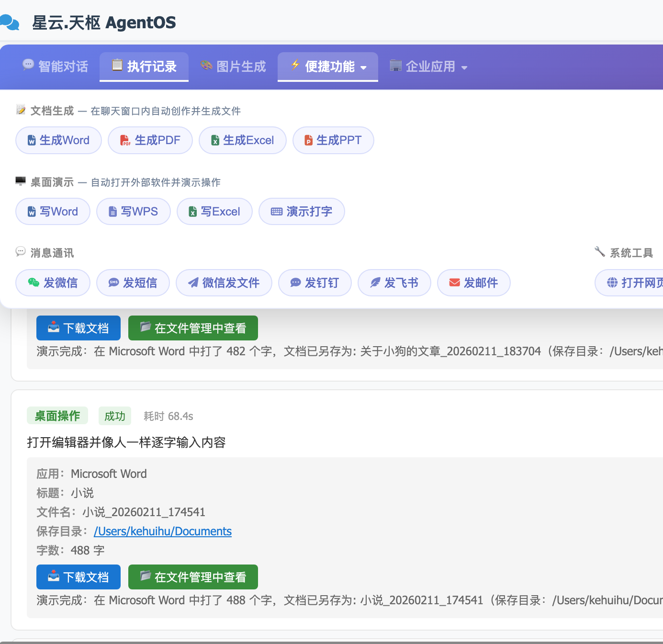Expand the 企业应用 dropdown
The height and width of the screenshot is (644, 663).
[428, 67]
